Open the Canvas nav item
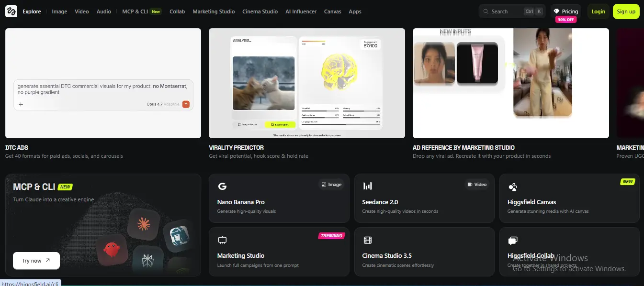644x286 pixels. 333,11
